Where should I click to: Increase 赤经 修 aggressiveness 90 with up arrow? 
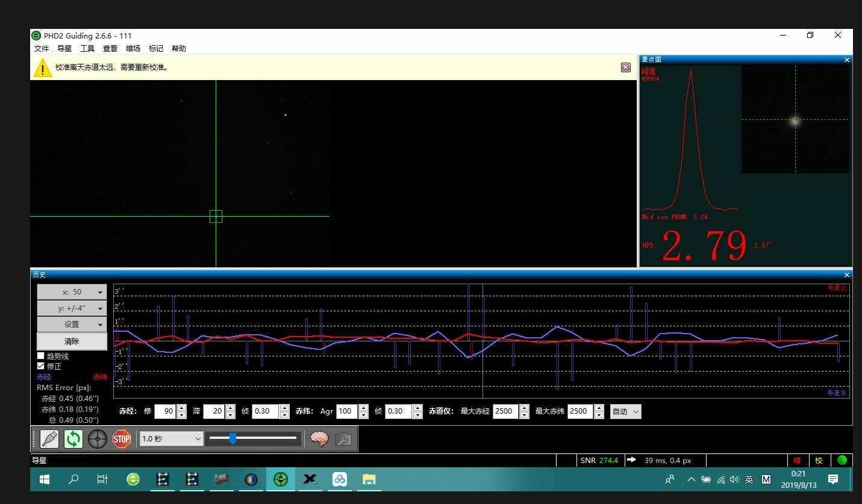[x=181, y=408]
